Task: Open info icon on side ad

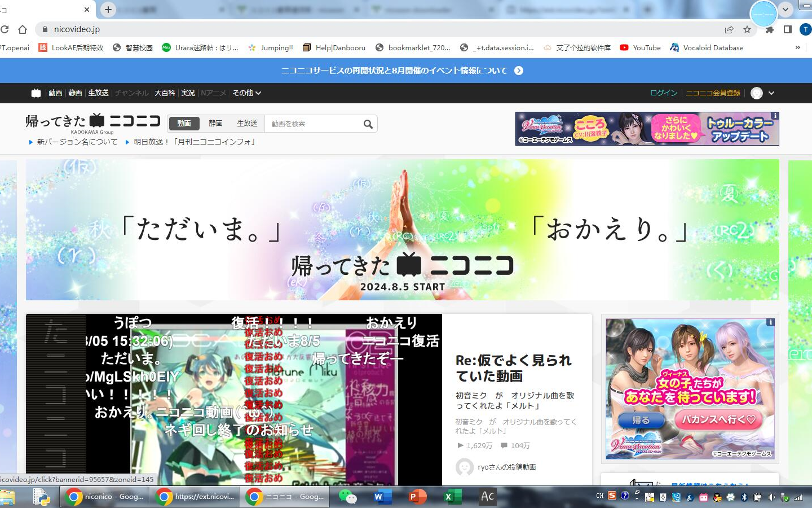Action: point(770,322)
